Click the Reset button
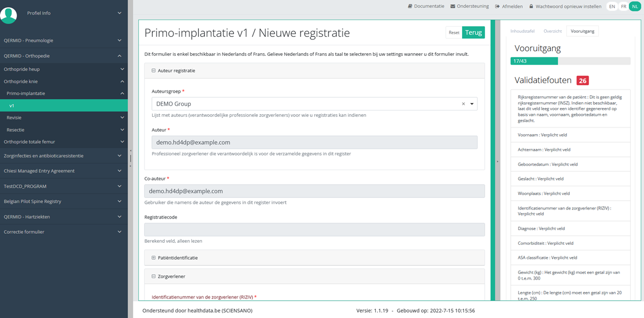This screenshot has height=318, width=644. click(x=454, y=33)
